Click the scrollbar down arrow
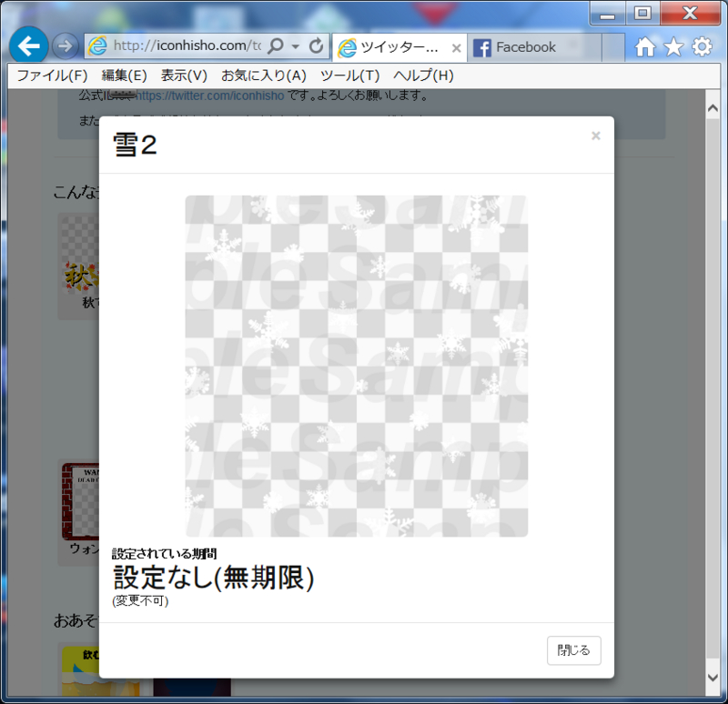 click(713, 678)
